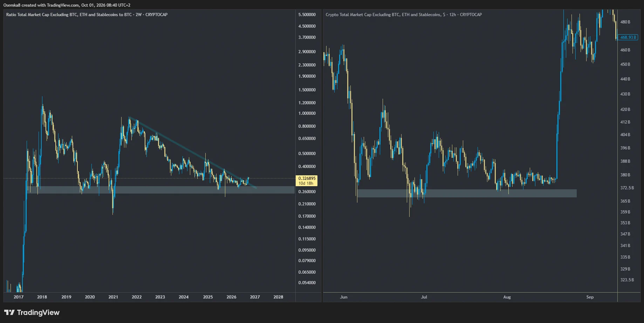
Task: Click the 388 B axis label
Action: click(x=625, y=161)
